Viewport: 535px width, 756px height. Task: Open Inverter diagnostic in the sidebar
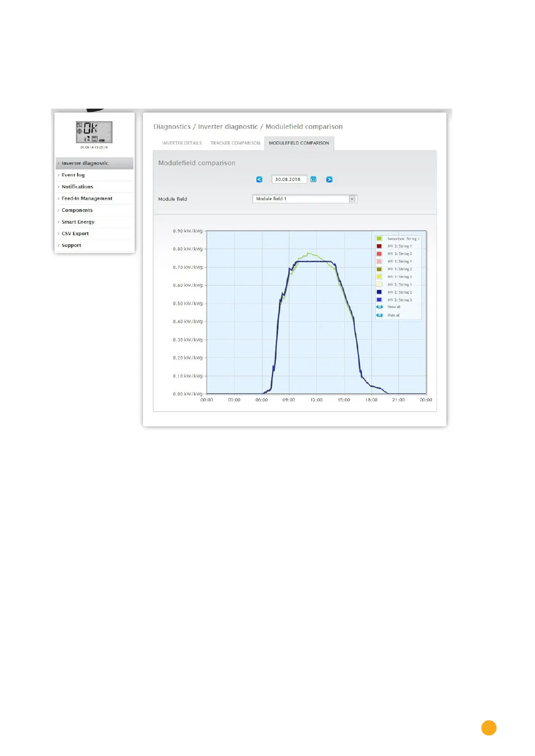pyautogui.click(x=94, y=163)
